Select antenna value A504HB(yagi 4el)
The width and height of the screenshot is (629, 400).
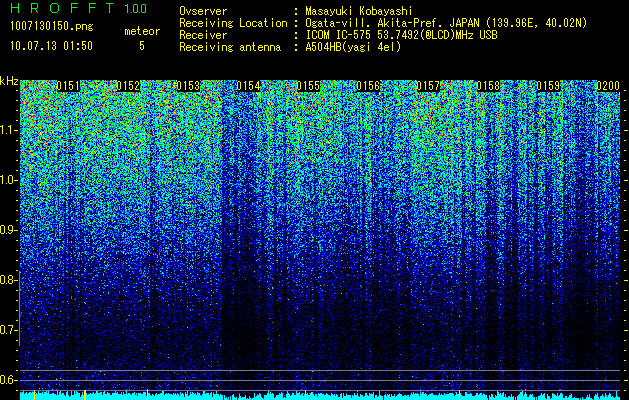click(x=353, y=47)
